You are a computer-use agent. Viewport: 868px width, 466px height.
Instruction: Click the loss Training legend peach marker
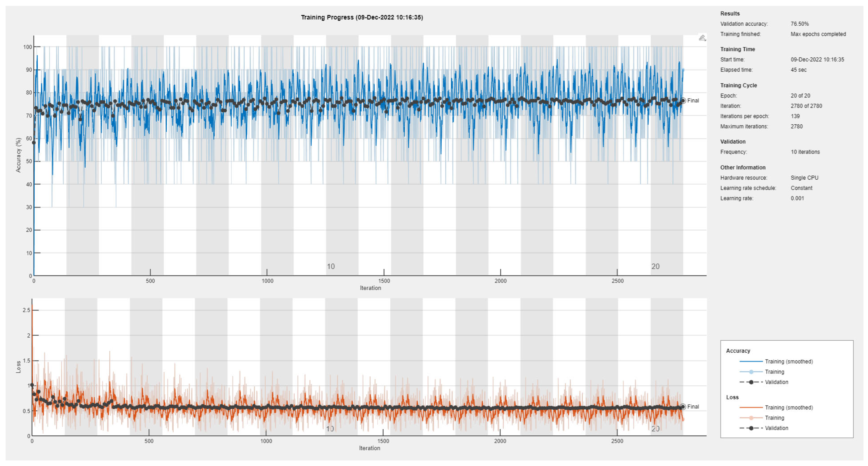tap(751, 418)
